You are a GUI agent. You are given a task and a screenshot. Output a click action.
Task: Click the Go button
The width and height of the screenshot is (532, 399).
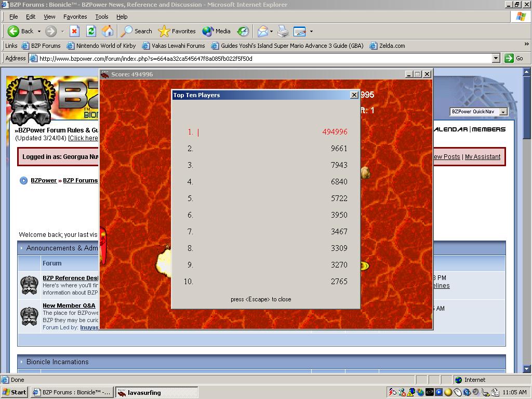point(514,58)
